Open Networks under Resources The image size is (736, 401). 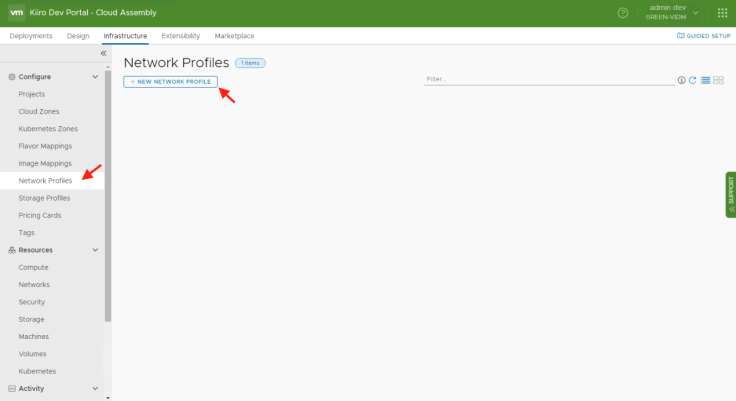[34, 285]
